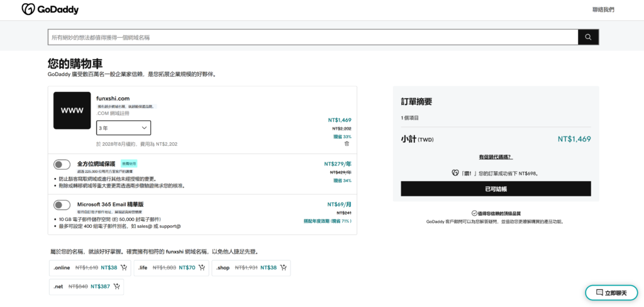Add .life domain via cart icon
This screenshot has height=307, width=644.
coord(201,267)
